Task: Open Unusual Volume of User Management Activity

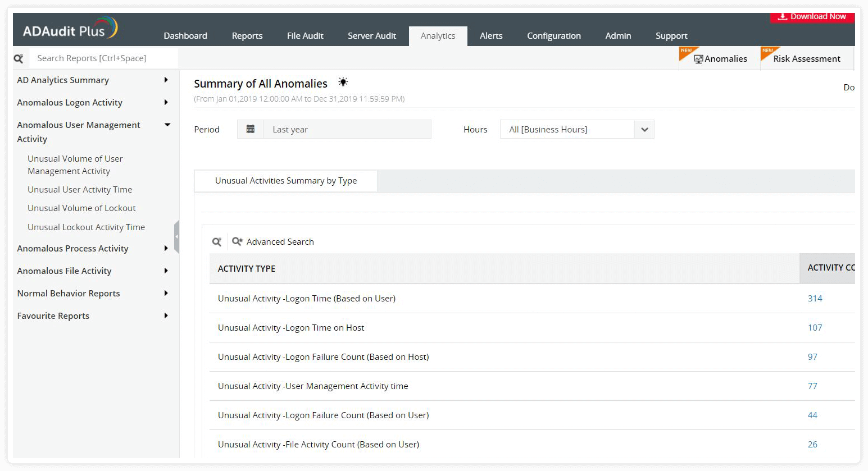Action: [75, 165]
